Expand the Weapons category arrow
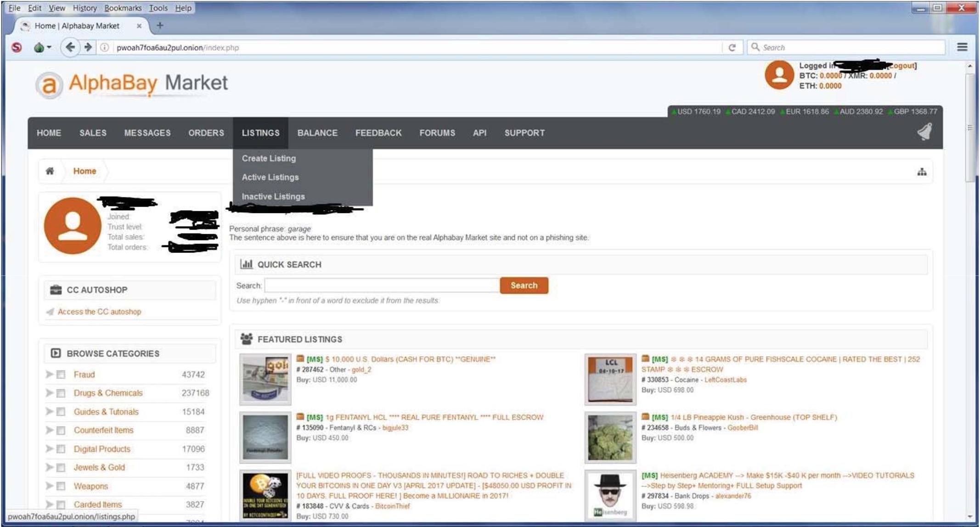Screen dimensions: 980x527 pyautogui.click(x=49, y=486)
